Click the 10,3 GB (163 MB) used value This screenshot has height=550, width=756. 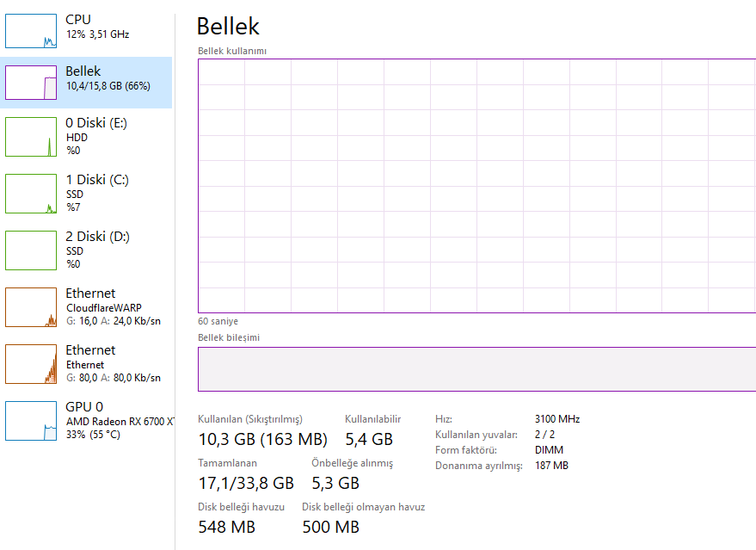pos(262,439)
